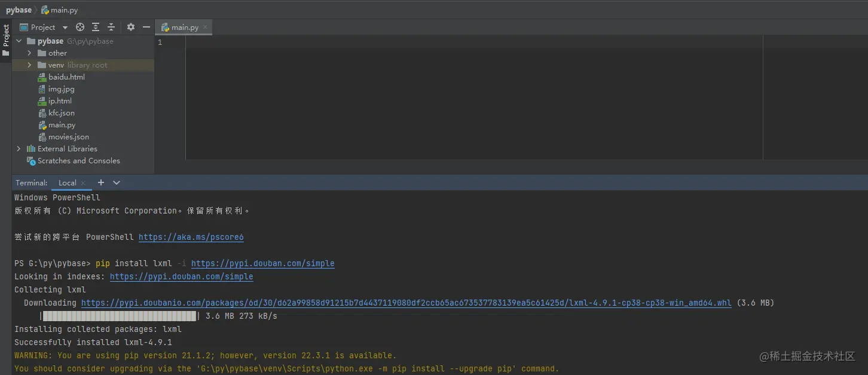Add a new terminal session with plus icon
Viewport: 868px width, 375px height.
click(x=101, y=182)
